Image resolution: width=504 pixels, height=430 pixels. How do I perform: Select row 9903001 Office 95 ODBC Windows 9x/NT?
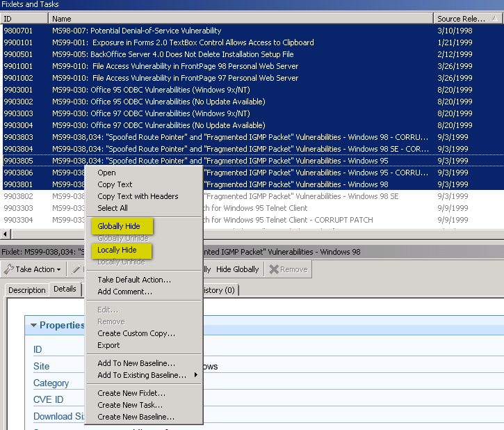click(252, 90)
